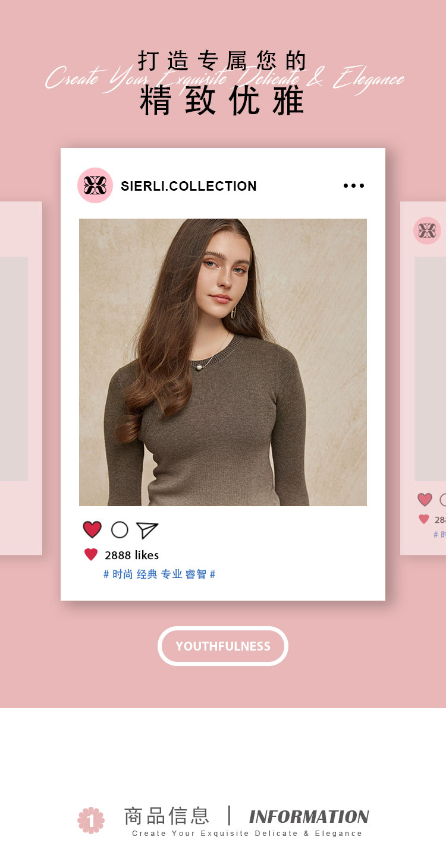
Task: Click the 精致优雅 headline text
Action: 223,101
